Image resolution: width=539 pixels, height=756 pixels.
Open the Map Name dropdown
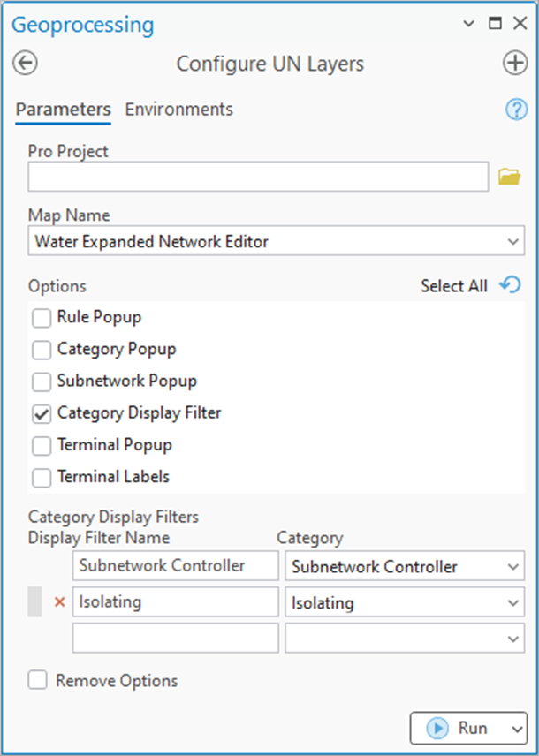[514, 241]
